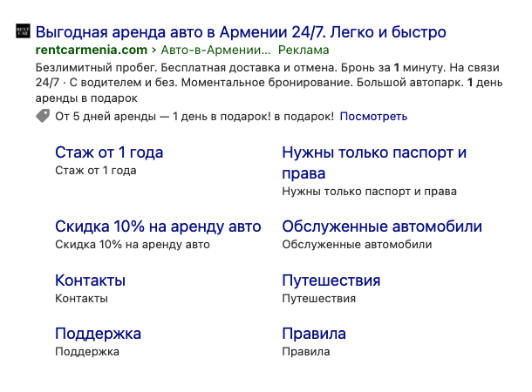Open the 'Правила' sitelink heading
Image resolution: width=532 pixels, height=392 pixels.
pos(314,334)
